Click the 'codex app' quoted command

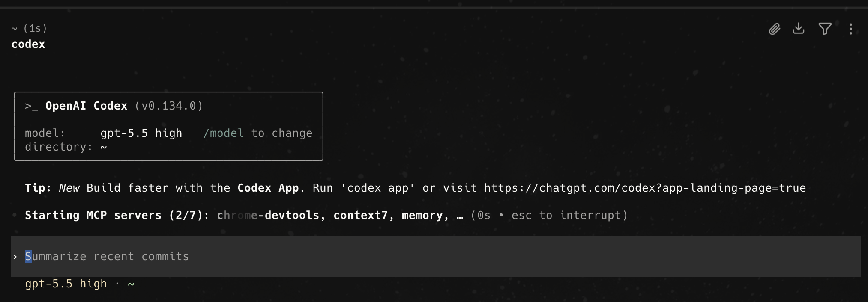tap(378, 188)
